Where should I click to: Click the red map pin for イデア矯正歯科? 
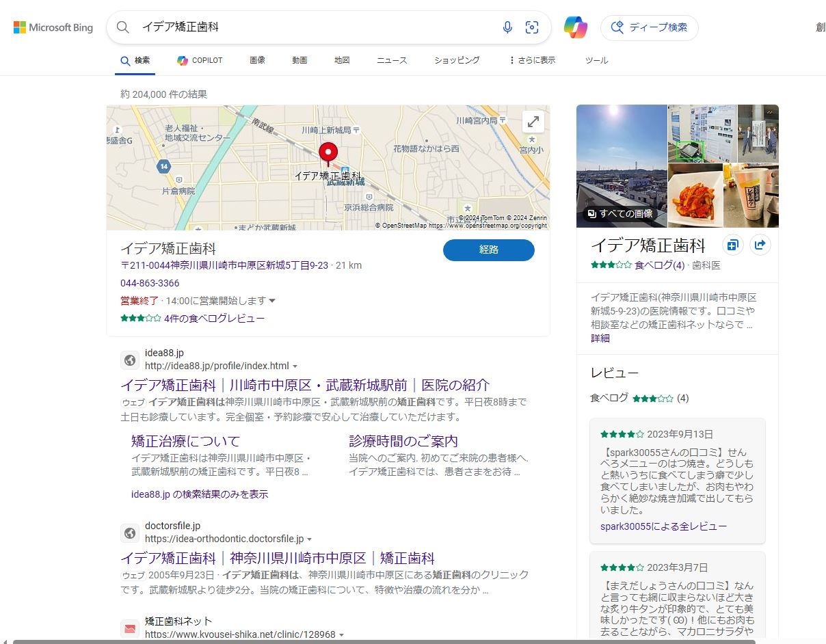point(328,155)
